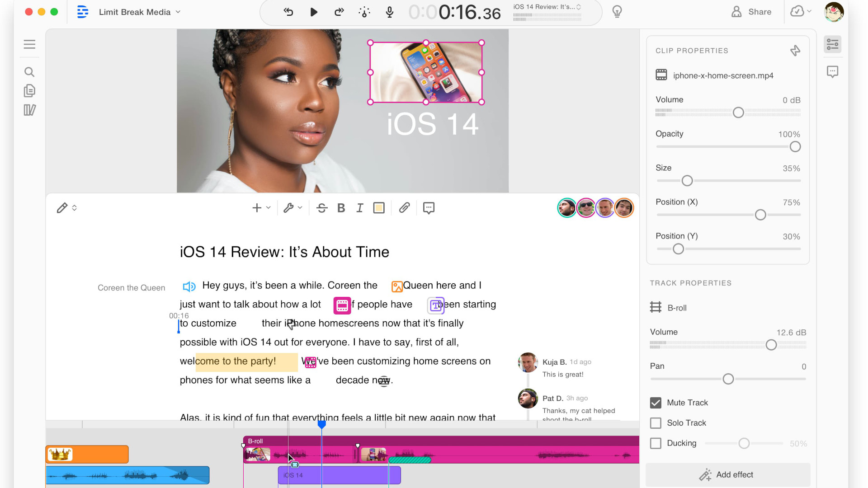Screen dimensions: 868x488
Task: Open the composition selector iOS 14 Review
Action: (x=547, y=7)
